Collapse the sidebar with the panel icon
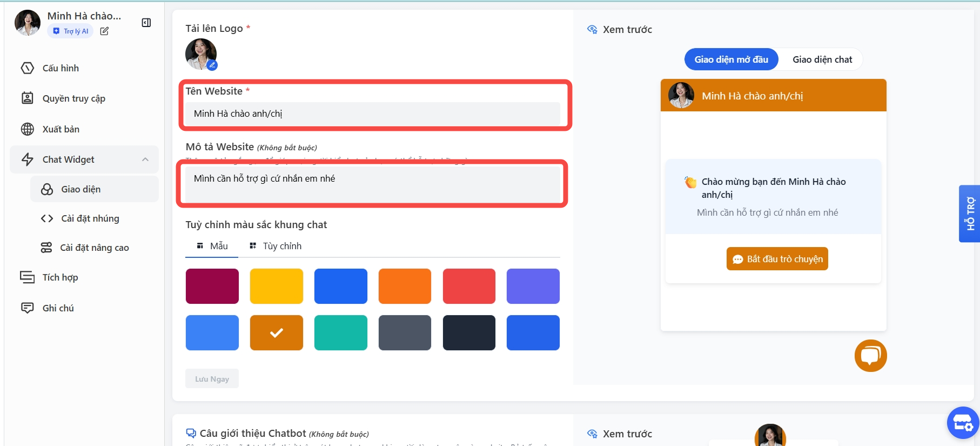Screen dimensions: 980x446 [x=146, y=23]
